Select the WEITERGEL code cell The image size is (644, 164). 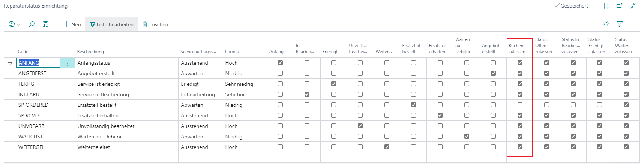pos(38,147)
